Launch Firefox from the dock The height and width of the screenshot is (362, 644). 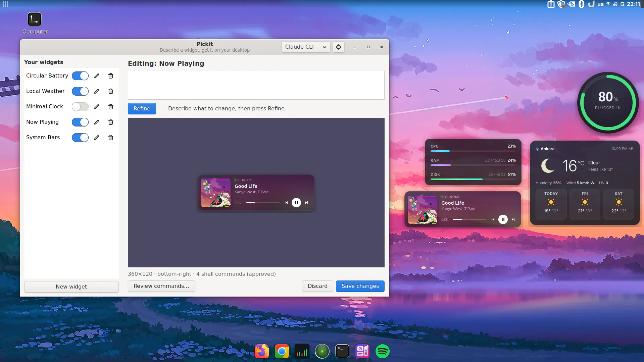tap(262, 351)
